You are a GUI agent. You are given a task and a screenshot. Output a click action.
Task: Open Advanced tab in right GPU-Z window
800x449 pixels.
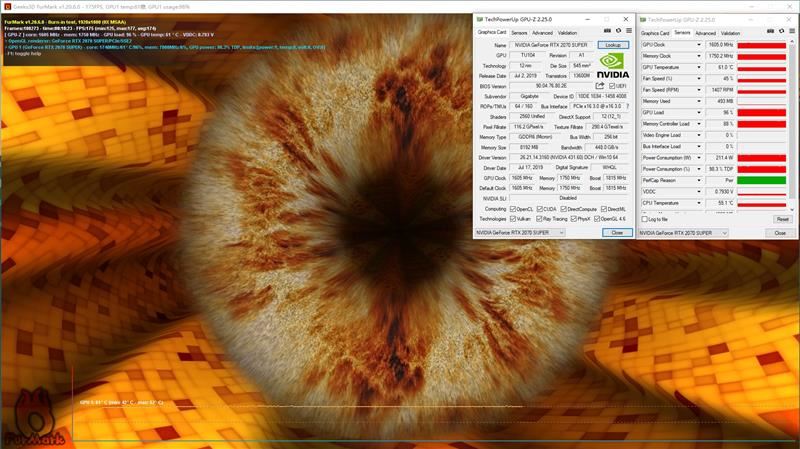(706, 33)
